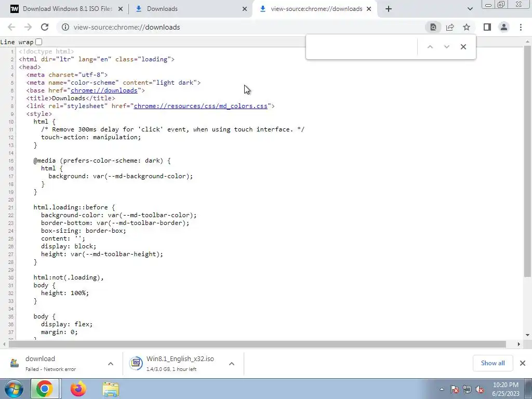Go forward to the next page
The image size is (532, 399).
click(28, 27)
